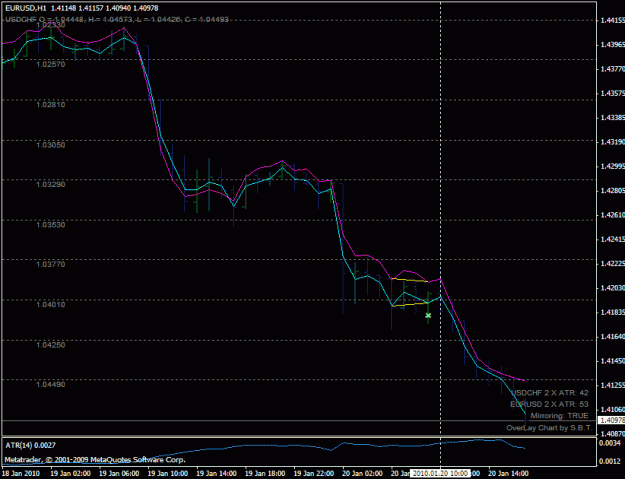Click the 1.04010 overlay price label
The width and height of the screenshot is (625, 479).
point(51,304)
